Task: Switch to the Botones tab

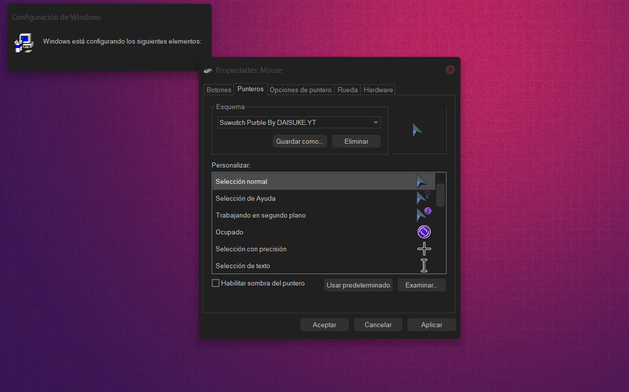Action: [219, 90]
